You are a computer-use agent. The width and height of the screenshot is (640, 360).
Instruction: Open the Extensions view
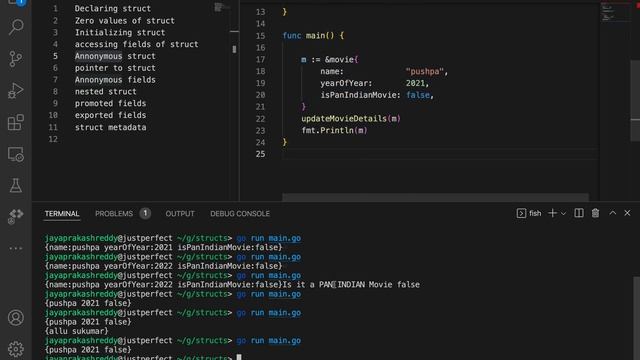point(16,122)
